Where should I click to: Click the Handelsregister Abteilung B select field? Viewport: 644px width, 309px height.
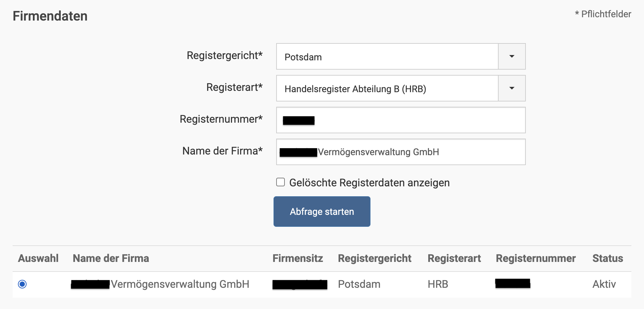tap(387, 89)
